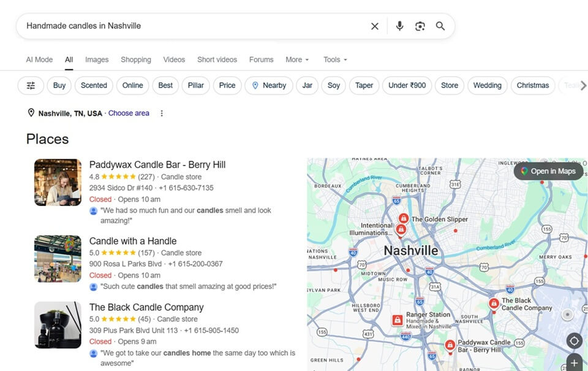The image size is (588, 371).
Task: Apply the Scented filter chip
Action: [x=94, y=86]
